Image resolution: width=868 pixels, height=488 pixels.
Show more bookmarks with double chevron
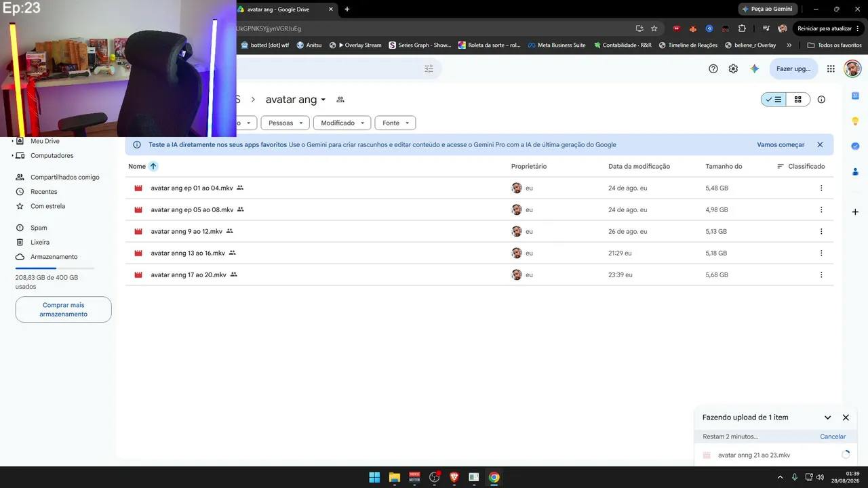[x=789, y=45]
